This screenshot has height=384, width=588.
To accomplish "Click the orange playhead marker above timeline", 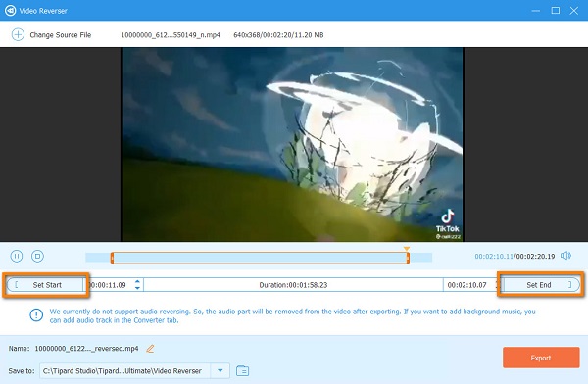I will (x=407, y=249).
